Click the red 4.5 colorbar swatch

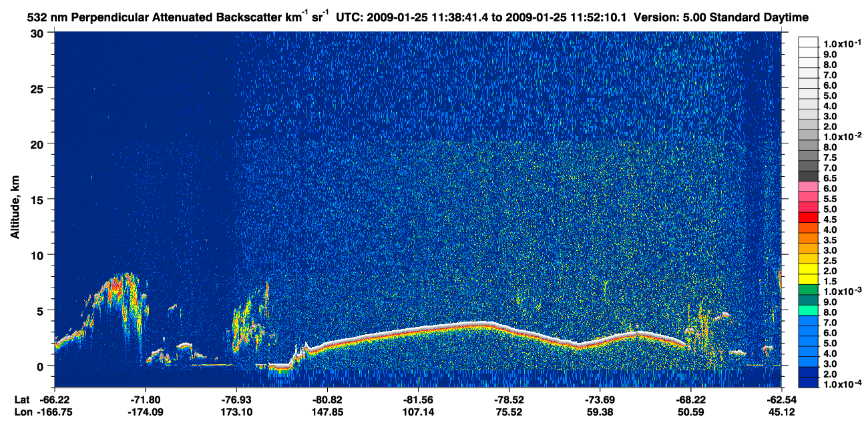click(x=809, y=217)
